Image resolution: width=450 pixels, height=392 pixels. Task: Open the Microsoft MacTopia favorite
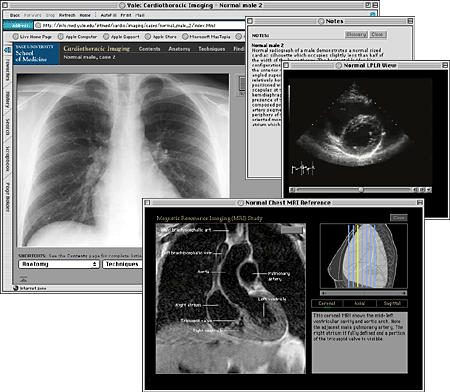click(x=206, y=37)
